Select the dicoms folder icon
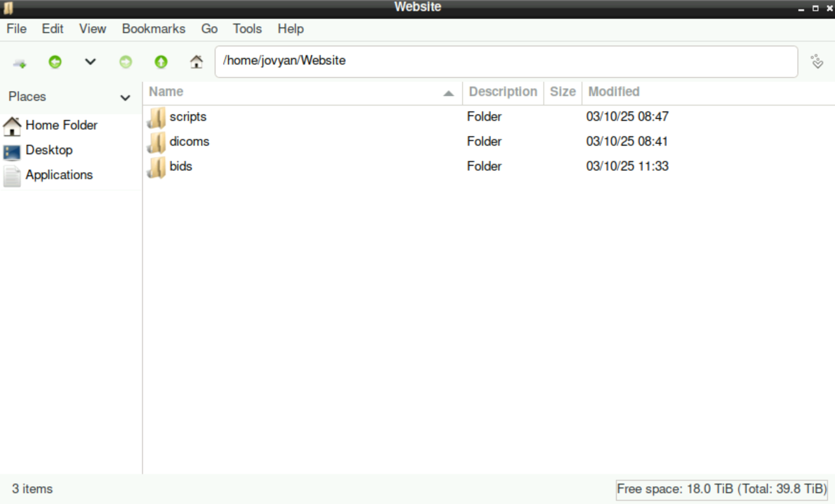Viewport: 835px width, 504px height. coord(156,142)
